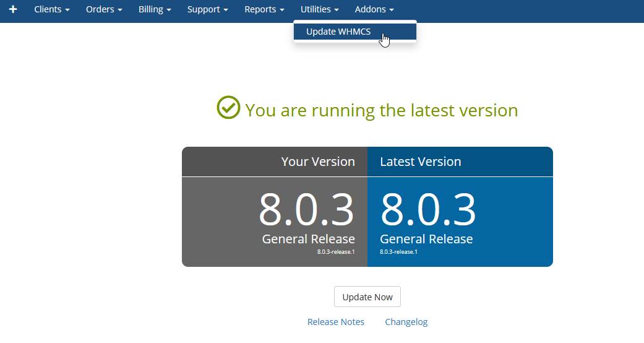Open the Release Notes link
Screen dimensions: 644x343
pyautogui.click(x=335, y=322)
